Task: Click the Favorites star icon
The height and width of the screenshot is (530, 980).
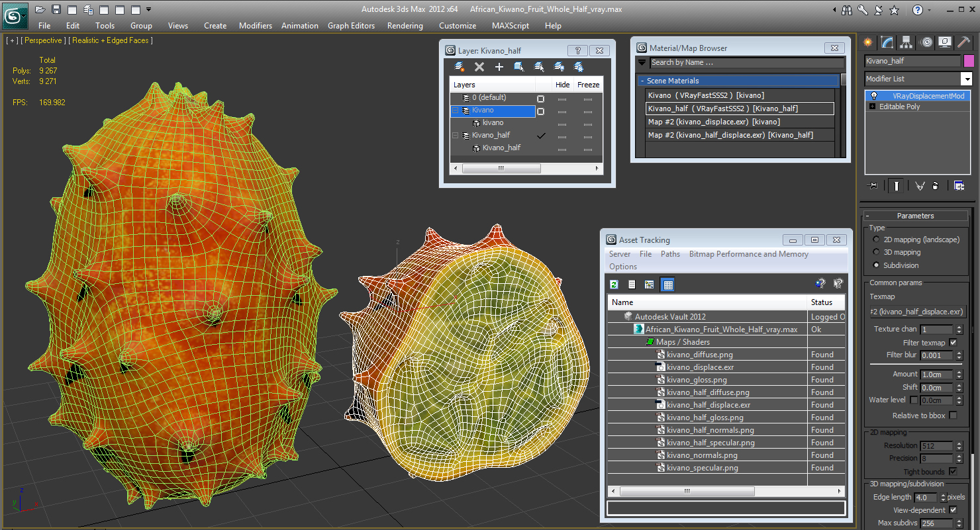Action: (894, 10)
